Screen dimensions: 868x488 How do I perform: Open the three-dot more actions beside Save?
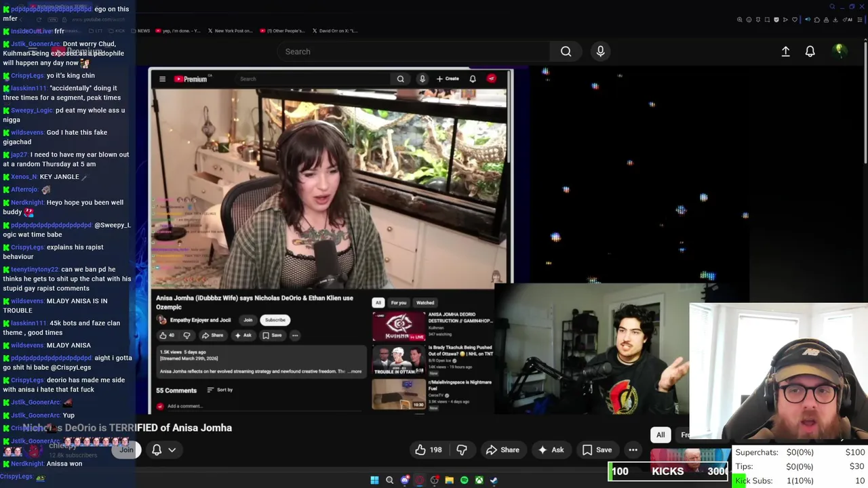633,449
